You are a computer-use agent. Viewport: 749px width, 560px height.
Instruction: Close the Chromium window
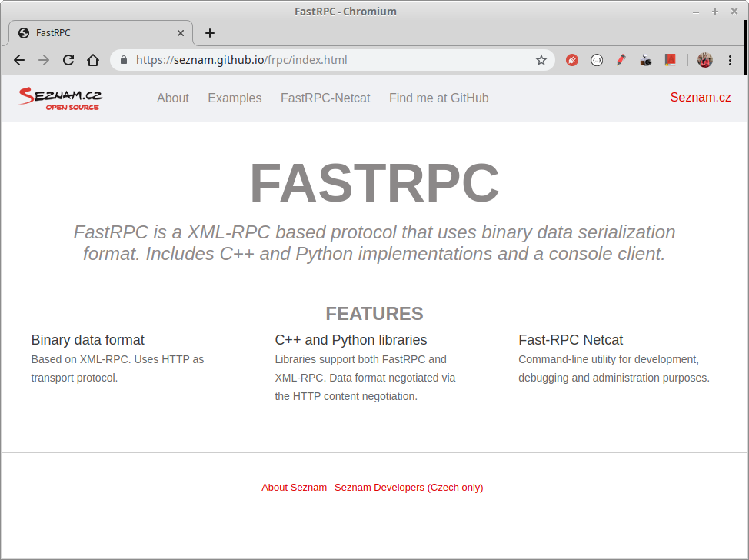[x=734, y=12]
